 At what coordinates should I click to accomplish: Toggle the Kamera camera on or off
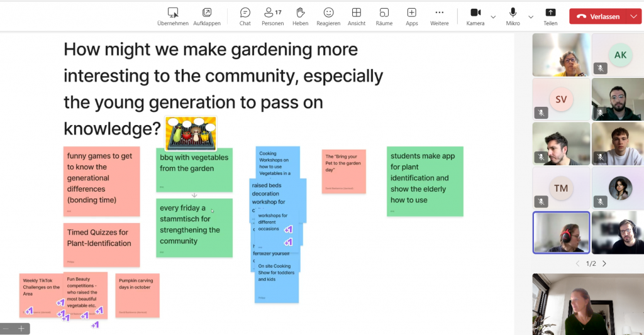(475, 13)
